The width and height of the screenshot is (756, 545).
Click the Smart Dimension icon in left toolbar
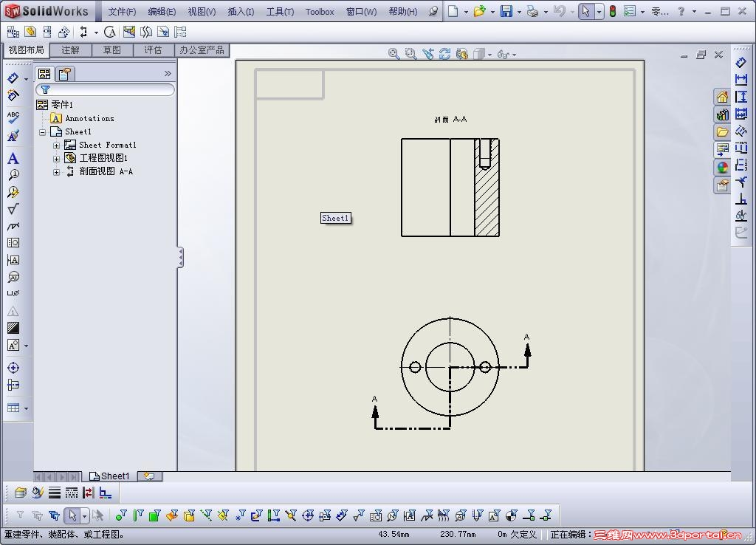(13, 78)
